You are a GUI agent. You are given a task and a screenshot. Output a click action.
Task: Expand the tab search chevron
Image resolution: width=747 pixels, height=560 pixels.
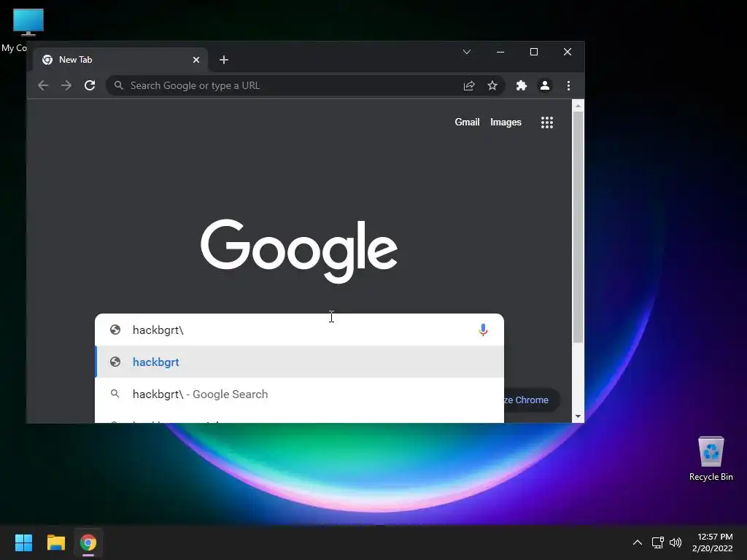coord(467,52)
